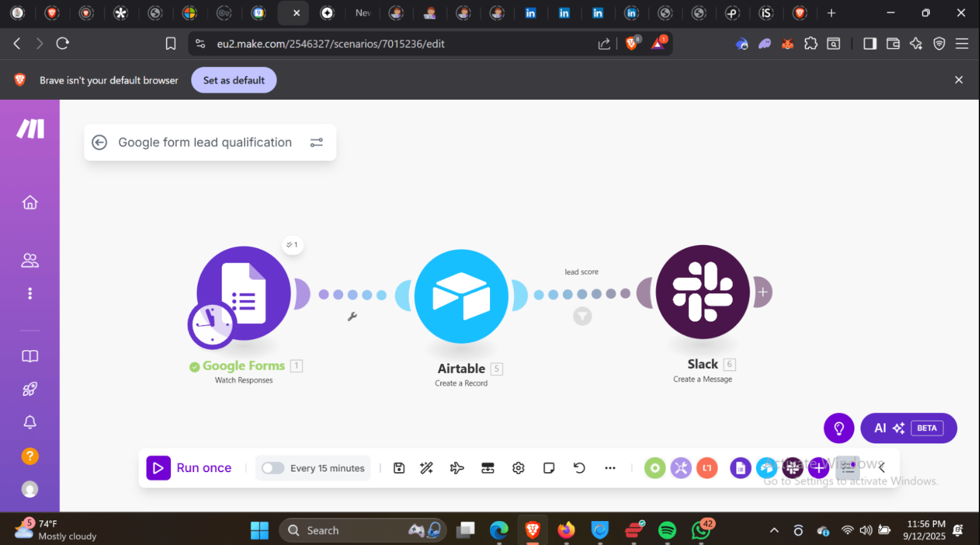Switch to the iS browser tab
The height and width of the screenshot is (545, 980).
(x=766, y=13)
